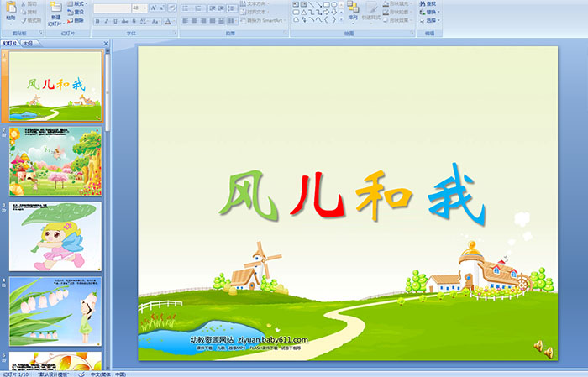This screenshot has width=588, height=377.
Task: Click the Grow Font icon
Action: click(154, 8)
